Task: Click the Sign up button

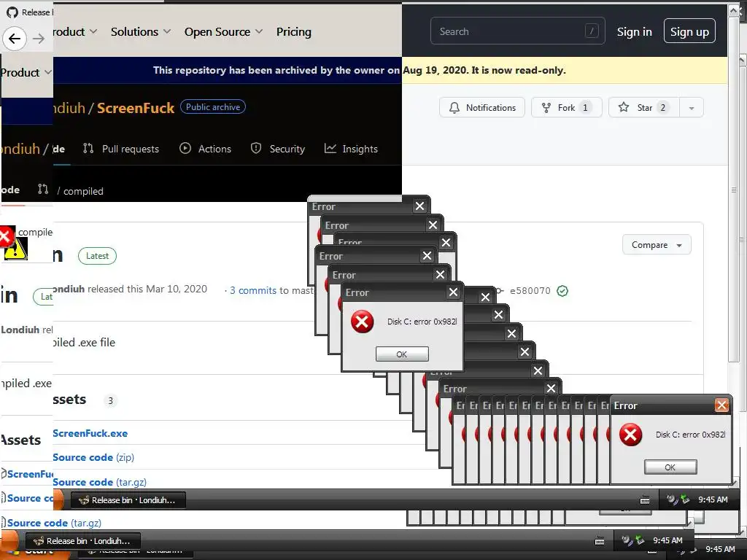Action: tap(689, 31)
